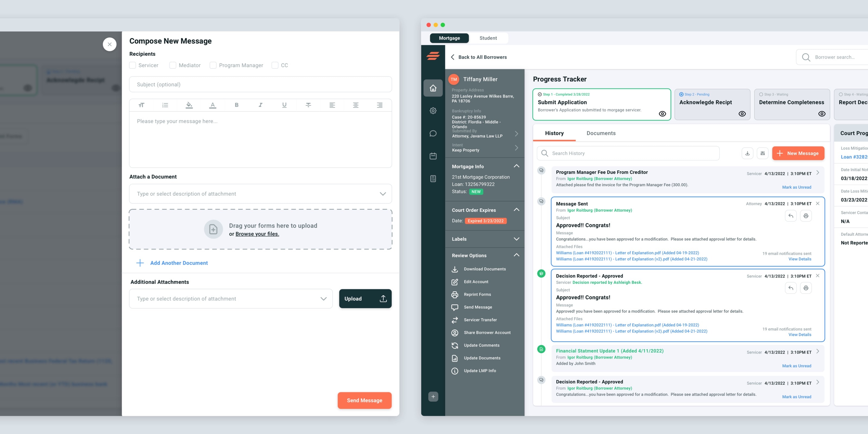Image resolution: width=868 pixels, height=434 pixels.
Task: Insert a numbered list in message
Action: (165, 105)
